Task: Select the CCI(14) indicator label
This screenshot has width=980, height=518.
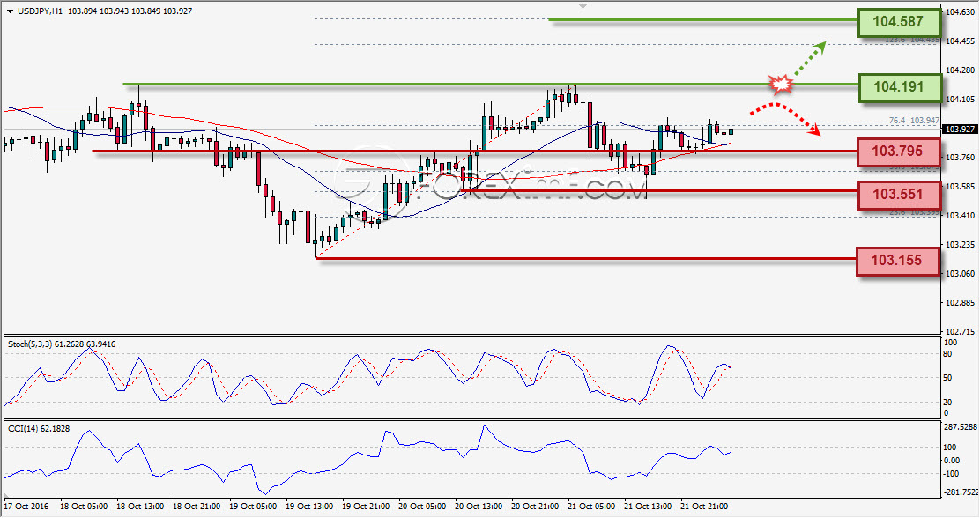Action: tap(39, 429)
